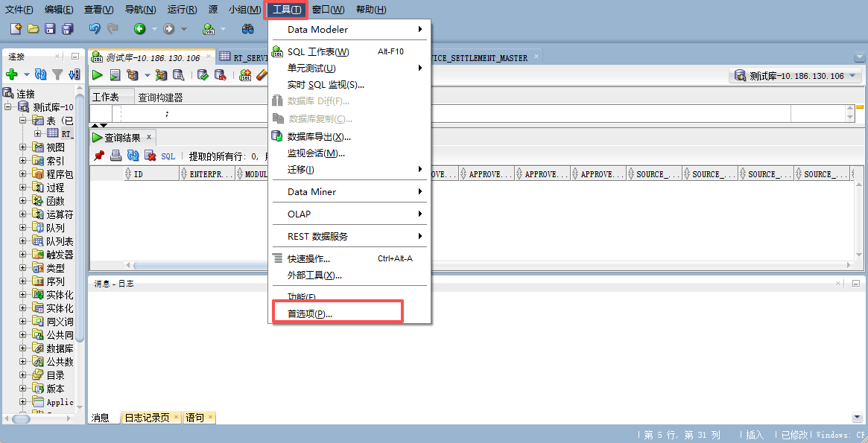
Task: Expand the 函数 tree node
Action: pos(22,201)
